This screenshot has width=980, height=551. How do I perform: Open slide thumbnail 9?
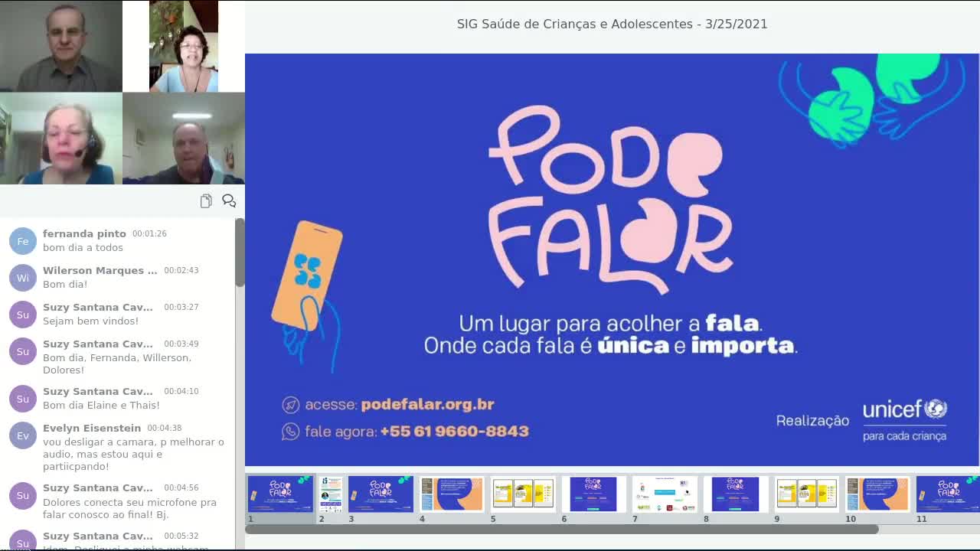806,494
